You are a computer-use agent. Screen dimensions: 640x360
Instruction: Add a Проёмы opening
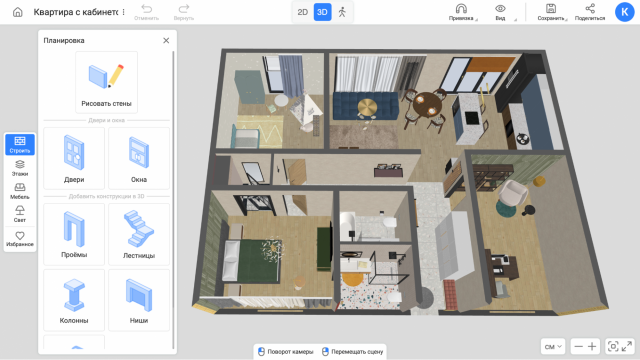click(x=74, y=234)
